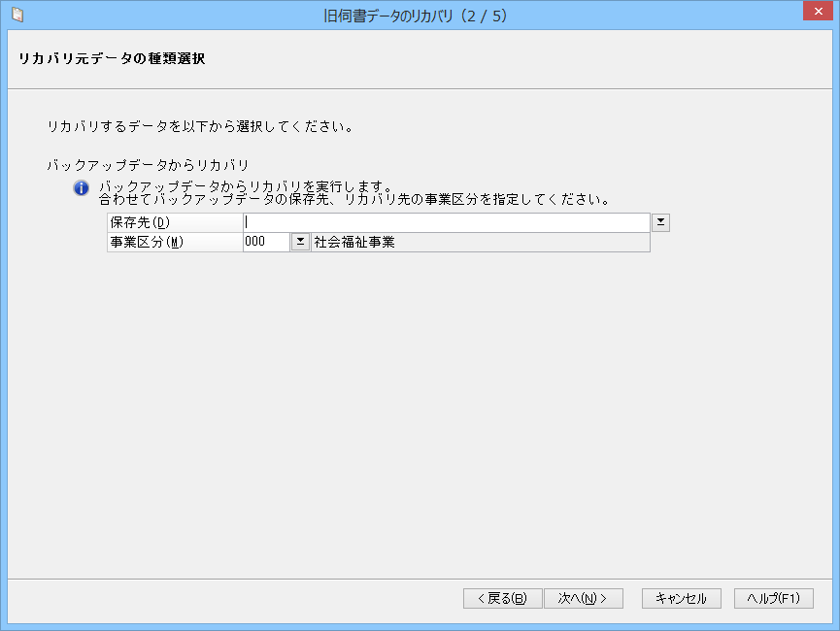Viewport: 840px width, 631px height.
Task: Click the window title 旧伺書データのリカバリ (2 / 5)
Action: (416, 17)
